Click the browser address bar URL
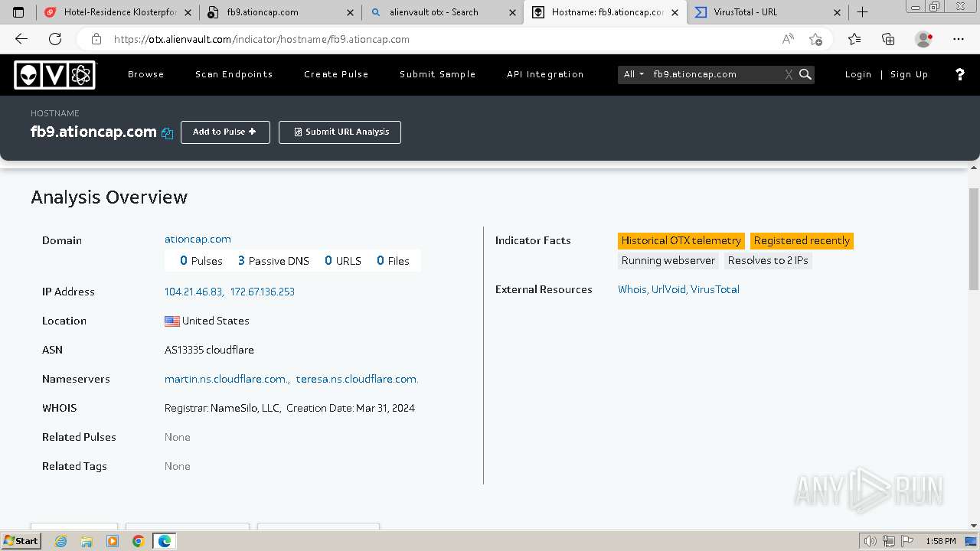 pyautogui.click(x=262, y=39)
